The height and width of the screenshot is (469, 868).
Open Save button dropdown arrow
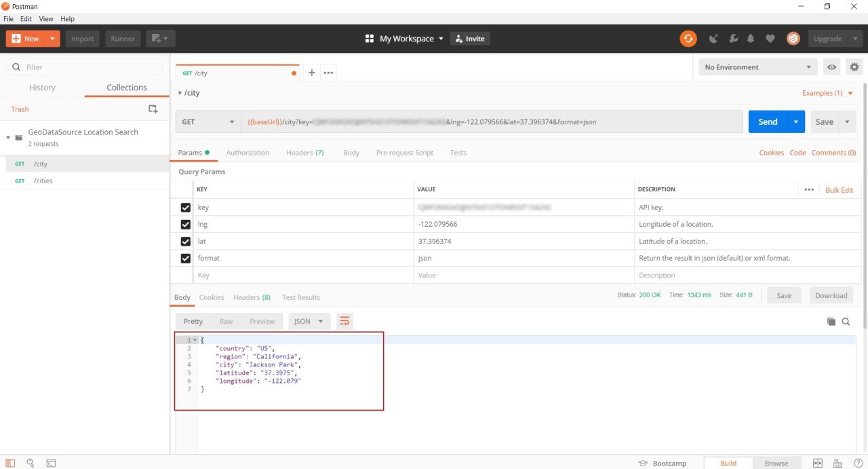point(847,121)
